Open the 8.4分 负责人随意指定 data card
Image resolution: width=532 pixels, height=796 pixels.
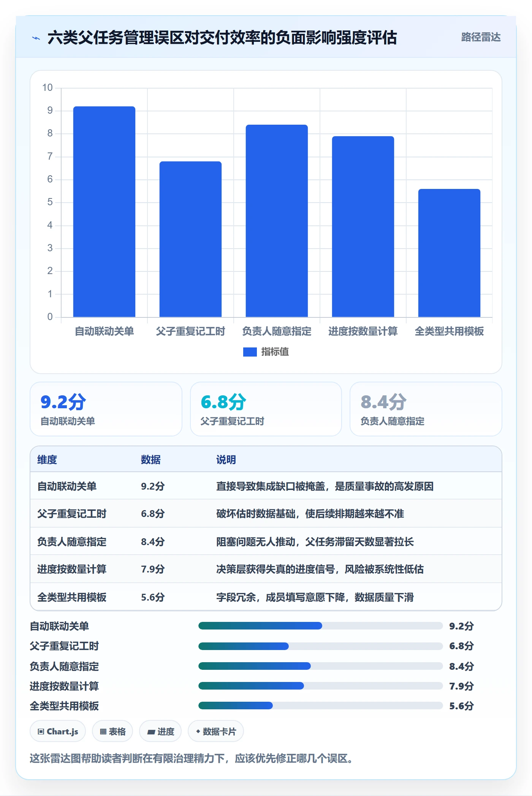(426, 409)
